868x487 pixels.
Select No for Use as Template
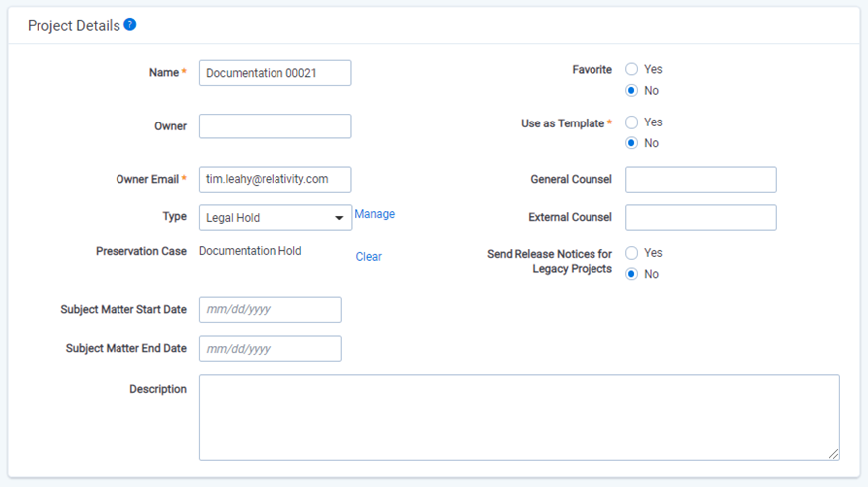(632, 143)
